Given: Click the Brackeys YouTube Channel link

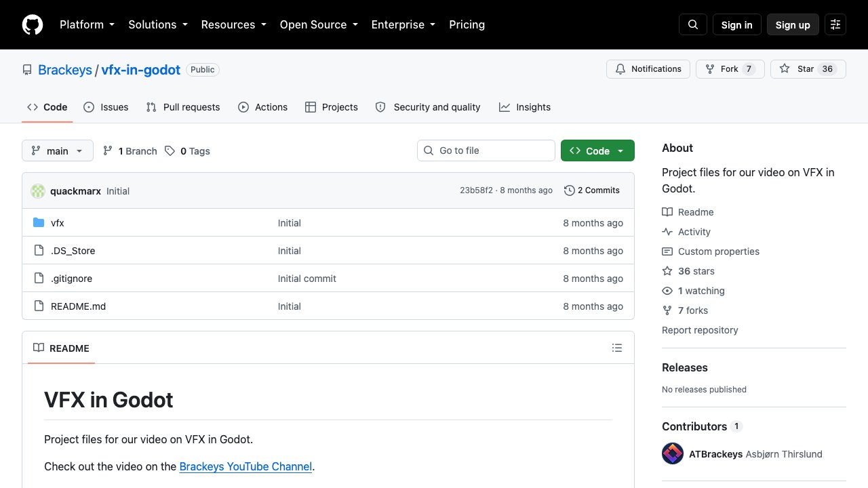Looking at the screenshot, I should [245, 466].
